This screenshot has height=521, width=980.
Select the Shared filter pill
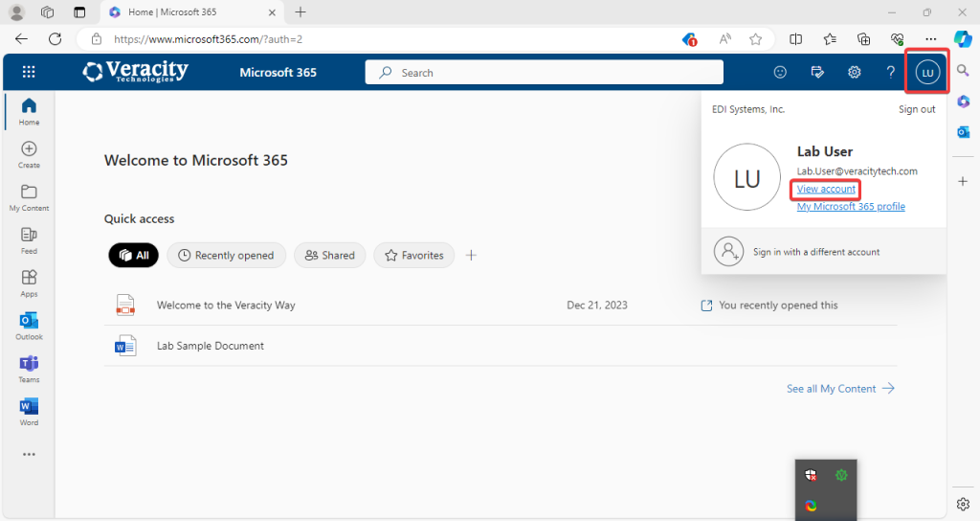click(x=329, y=256)
